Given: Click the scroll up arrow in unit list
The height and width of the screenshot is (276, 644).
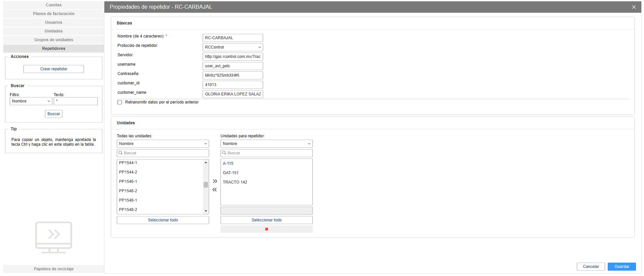Looking at the screenshot, I should coord(206,162).
